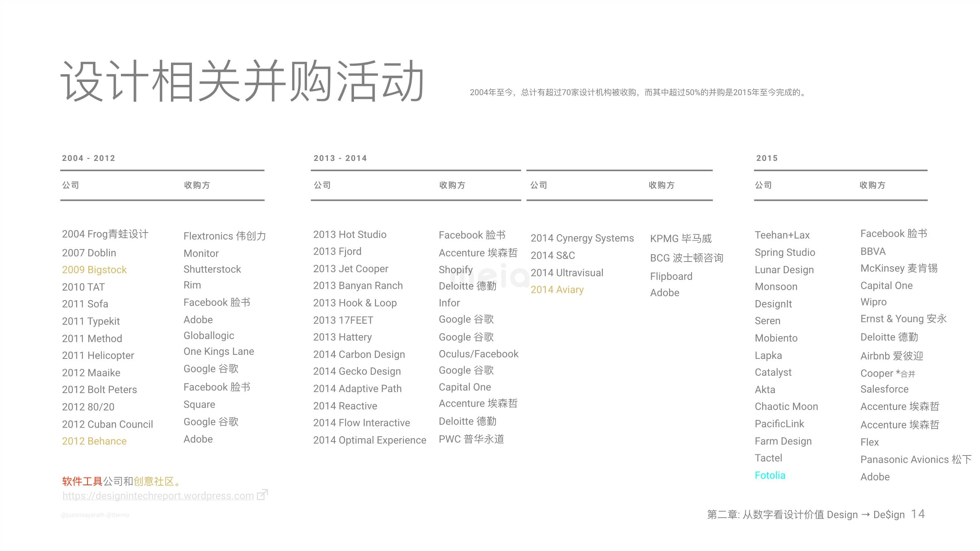Click the @justinsayarath @tberno credit text
This screenshot has height=551, width=980.
(x=95, y=515)
